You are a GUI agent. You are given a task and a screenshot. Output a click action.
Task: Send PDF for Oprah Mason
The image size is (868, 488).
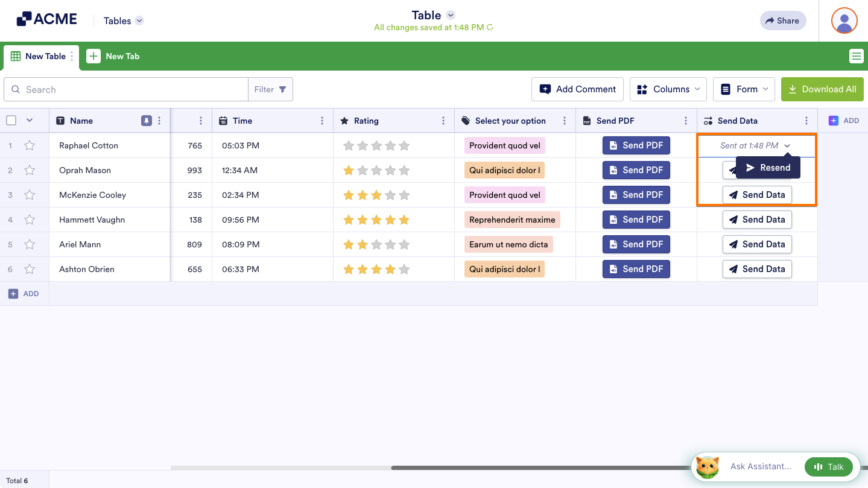point(636,170)
